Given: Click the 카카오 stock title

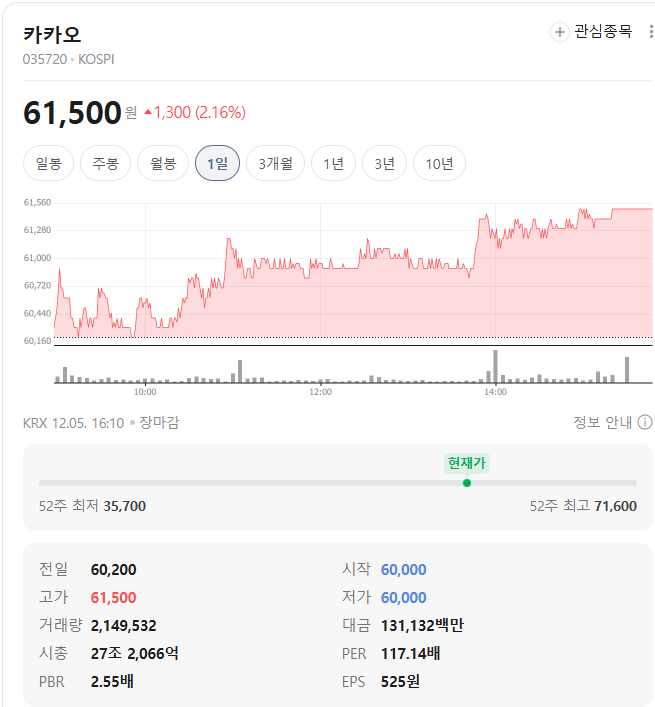Looking at the screenshot, I should 52,35.
